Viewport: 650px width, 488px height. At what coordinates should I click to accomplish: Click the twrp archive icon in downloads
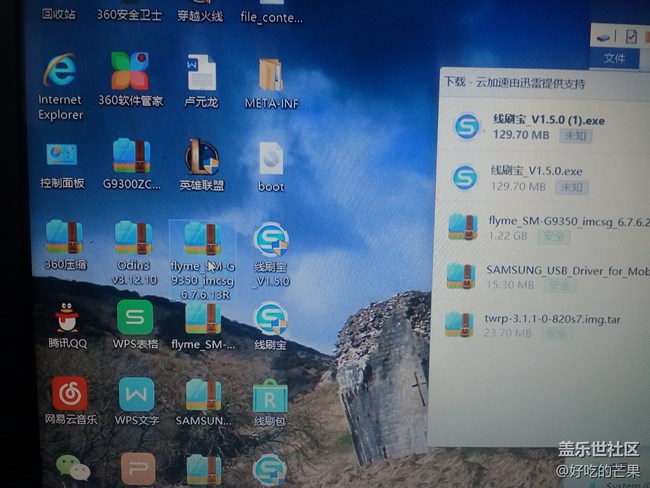tap(459, 324)
